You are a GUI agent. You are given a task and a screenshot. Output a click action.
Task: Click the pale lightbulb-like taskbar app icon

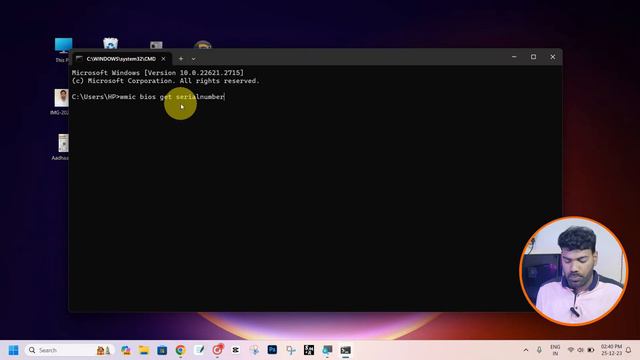pyautogui.click(x=254, y=350)
